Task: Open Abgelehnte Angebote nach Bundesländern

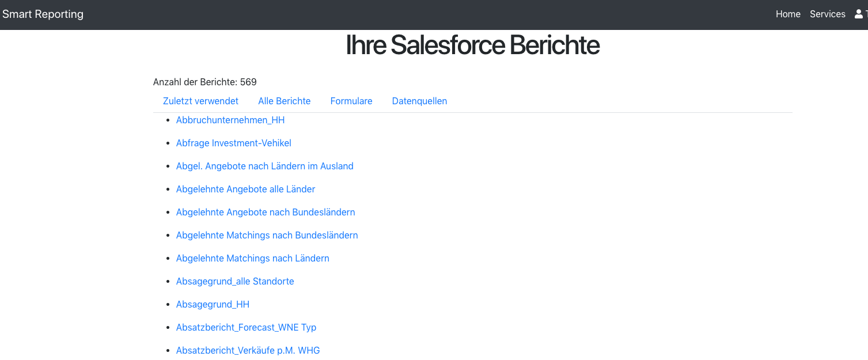Action: (x=266, y=212)
